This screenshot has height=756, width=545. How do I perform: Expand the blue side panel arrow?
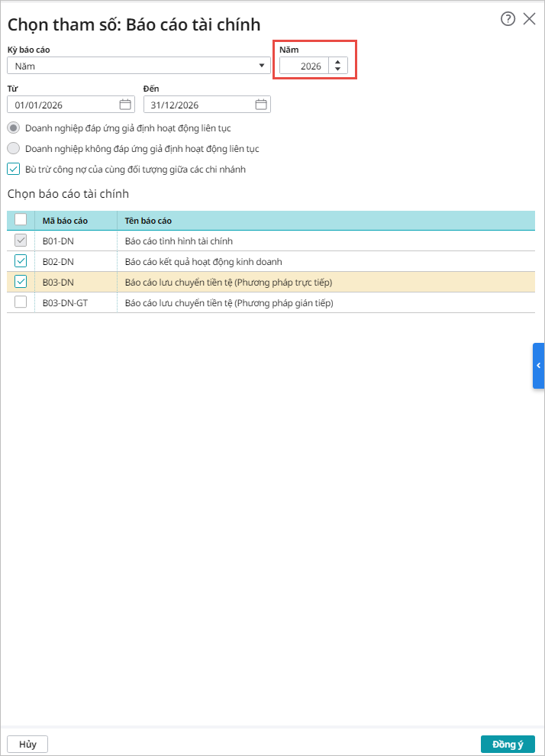click(538, 366)
